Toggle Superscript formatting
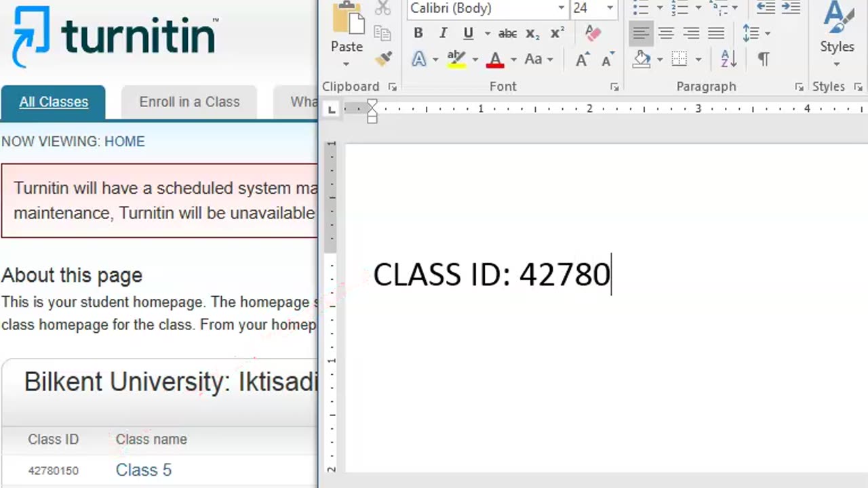Image resolution: width=868 pixels, height=488 pixels. click(x=557, y=33)
